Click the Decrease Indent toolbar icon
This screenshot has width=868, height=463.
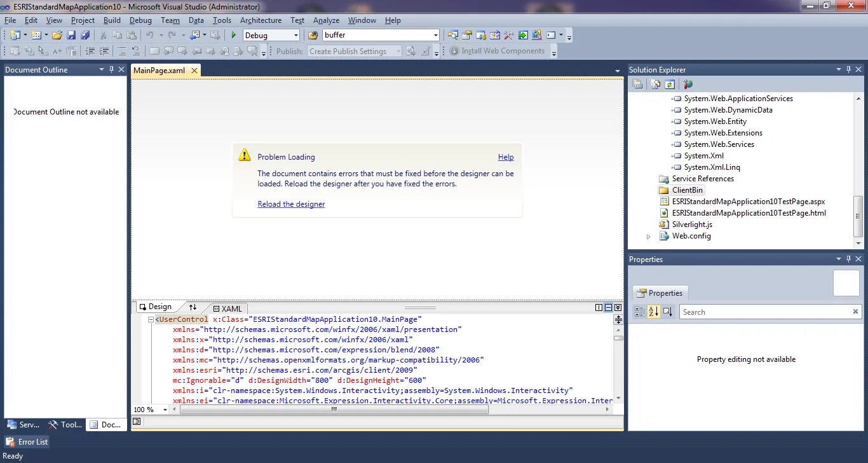point(90,51)
